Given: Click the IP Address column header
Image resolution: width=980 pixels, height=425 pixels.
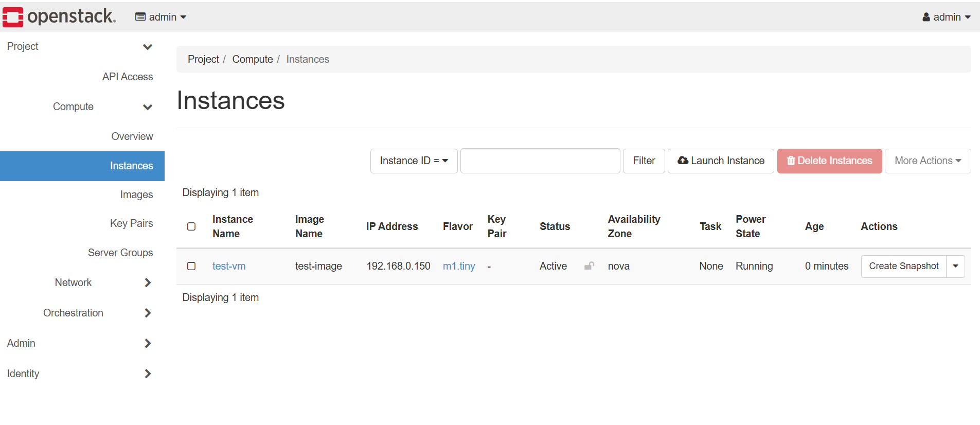Looking at the screenshot, I should (x=392, y=226).
